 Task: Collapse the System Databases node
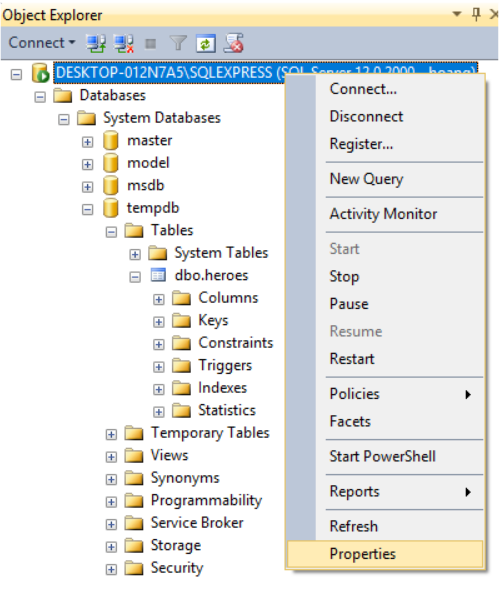(64, 119)
